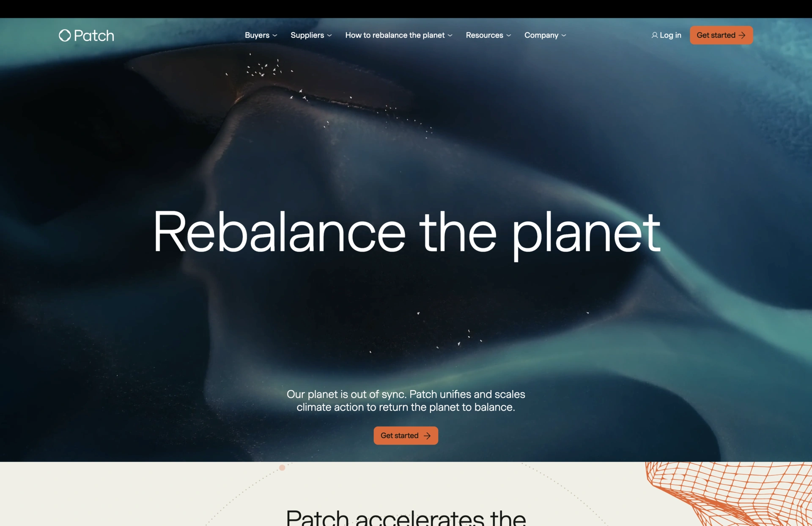Expand the Buyers dropdown menu
This screenshot has width=812, height=526.
click(261, 35)
